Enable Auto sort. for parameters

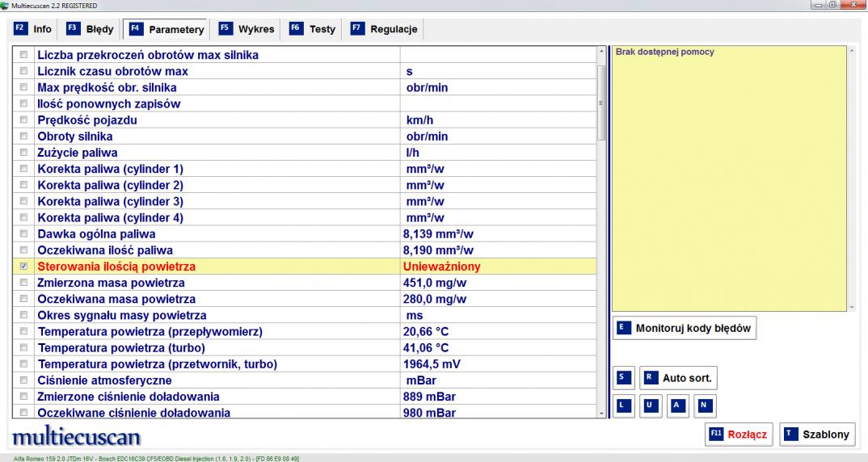click(x=679, y=378)
